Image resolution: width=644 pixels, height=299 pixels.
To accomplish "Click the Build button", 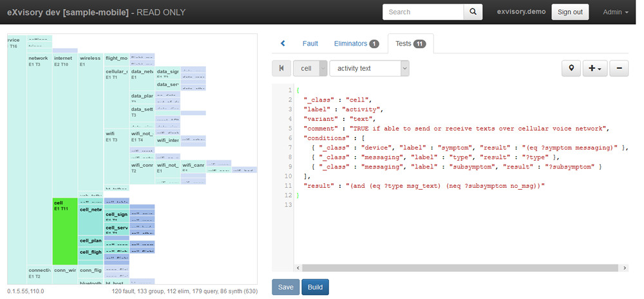I will 315,287.
